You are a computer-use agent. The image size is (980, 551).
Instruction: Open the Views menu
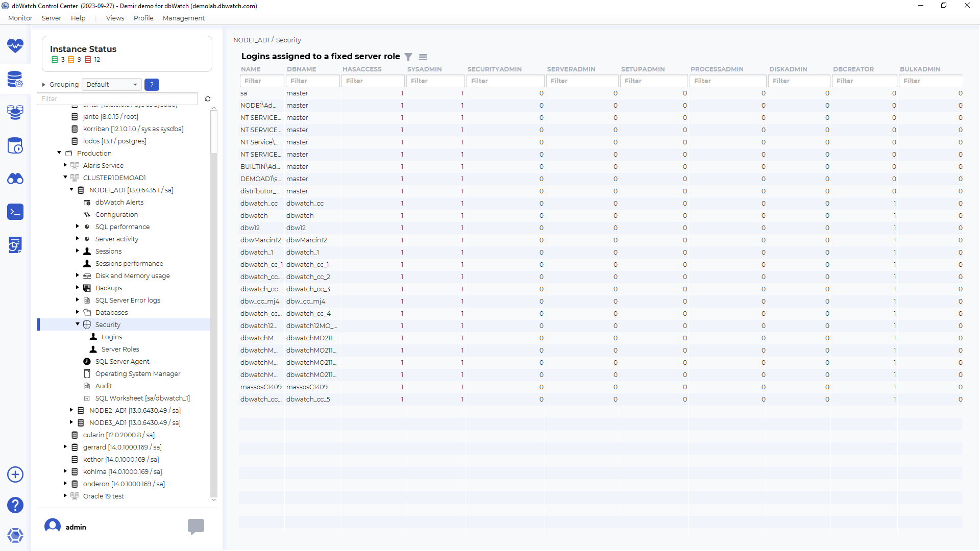point(115,18)
